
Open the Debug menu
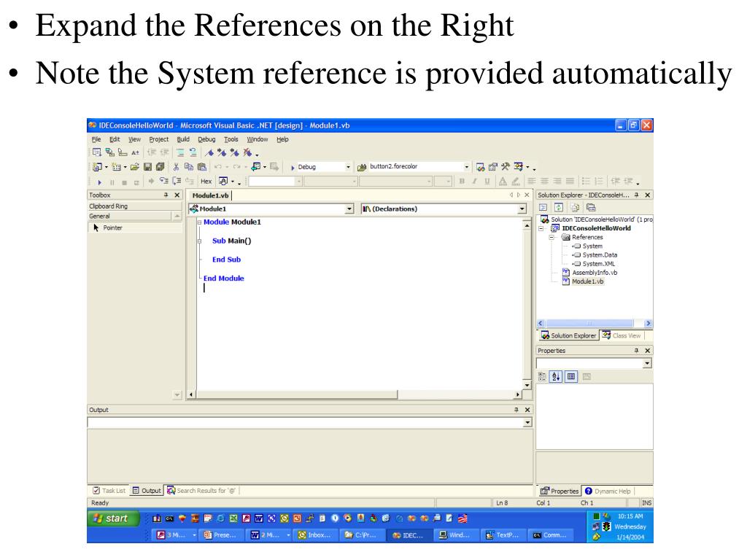[x=206, y=139]
